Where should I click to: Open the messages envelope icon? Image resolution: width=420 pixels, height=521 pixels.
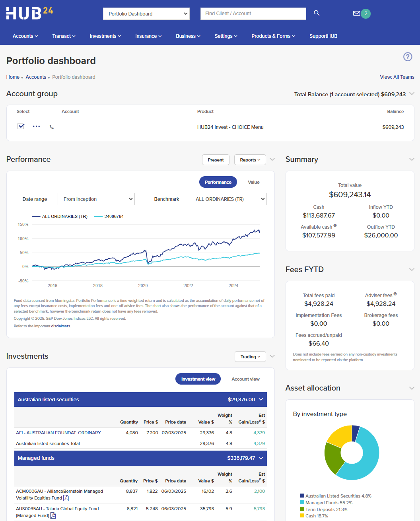click(x=356, y=14)
